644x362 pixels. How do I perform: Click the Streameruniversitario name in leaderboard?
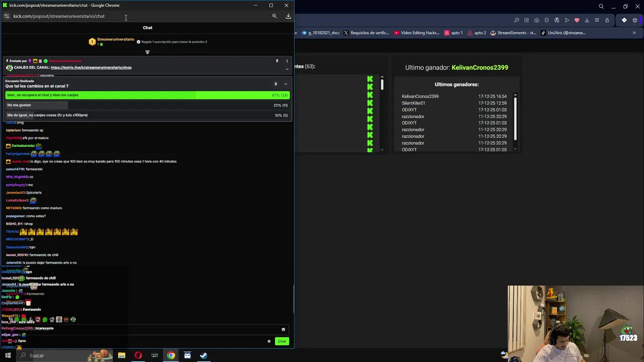point(115,39)
